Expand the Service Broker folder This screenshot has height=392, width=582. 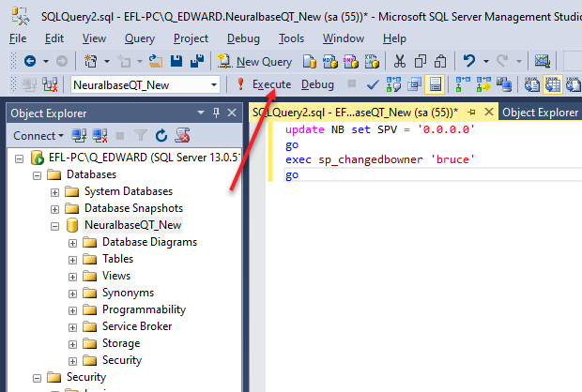click(73, 327)
